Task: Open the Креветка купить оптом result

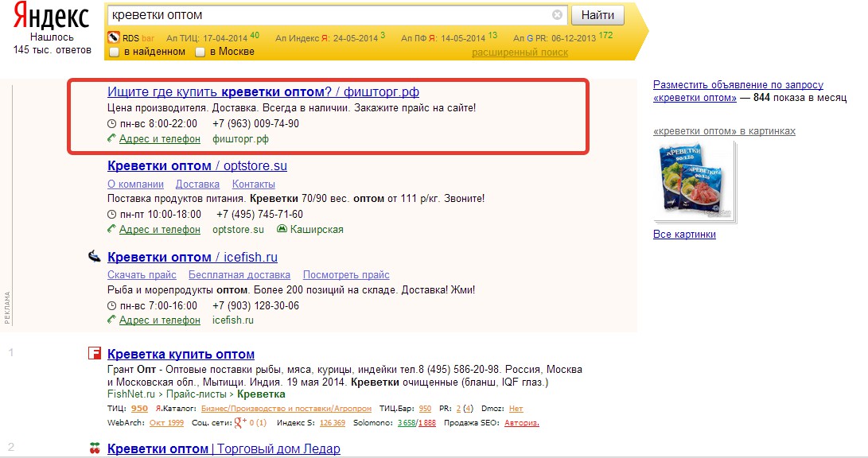Action: coord(181,354)
